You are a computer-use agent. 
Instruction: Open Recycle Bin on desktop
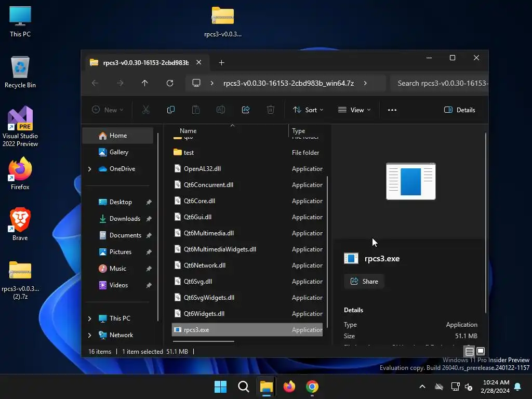[20, 72]
